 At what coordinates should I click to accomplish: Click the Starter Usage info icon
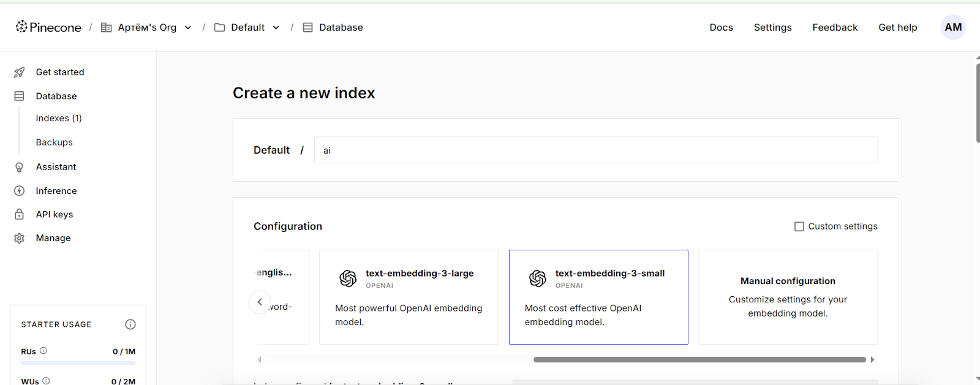click(130, 324)
